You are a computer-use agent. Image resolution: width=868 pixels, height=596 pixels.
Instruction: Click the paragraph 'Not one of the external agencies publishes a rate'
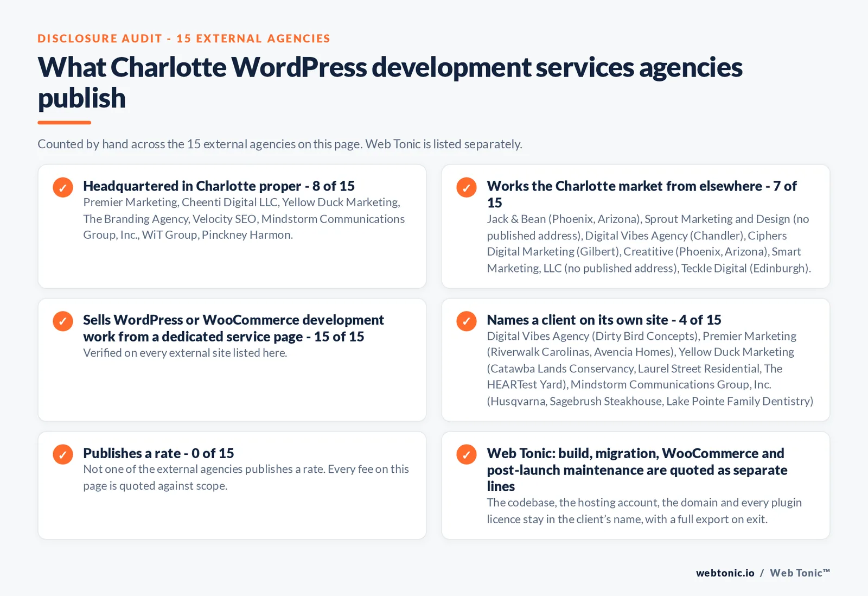pos(246,477)
